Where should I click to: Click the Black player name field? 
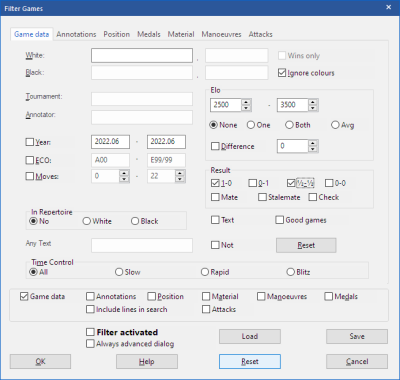(142, 72)
